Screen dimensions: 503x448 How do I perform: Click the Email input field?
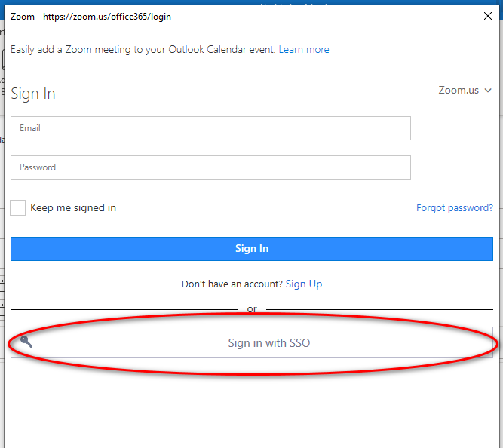210,128
